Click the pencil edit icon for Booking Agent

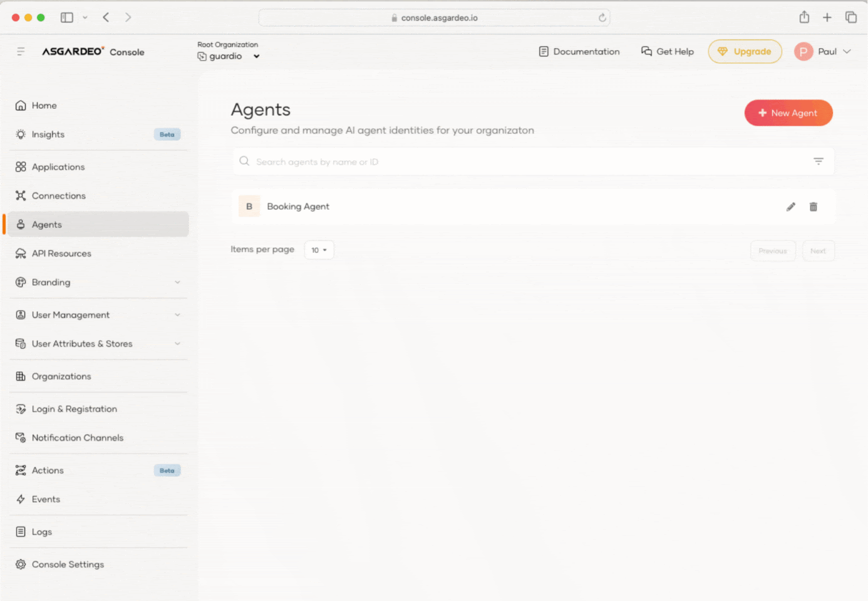[x=790, y=207]
